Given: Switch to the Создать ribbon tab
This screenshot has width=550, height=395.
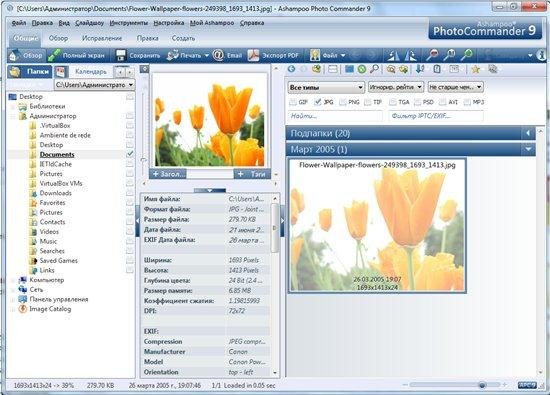Looking at the screenshot, I should point(183,38).
